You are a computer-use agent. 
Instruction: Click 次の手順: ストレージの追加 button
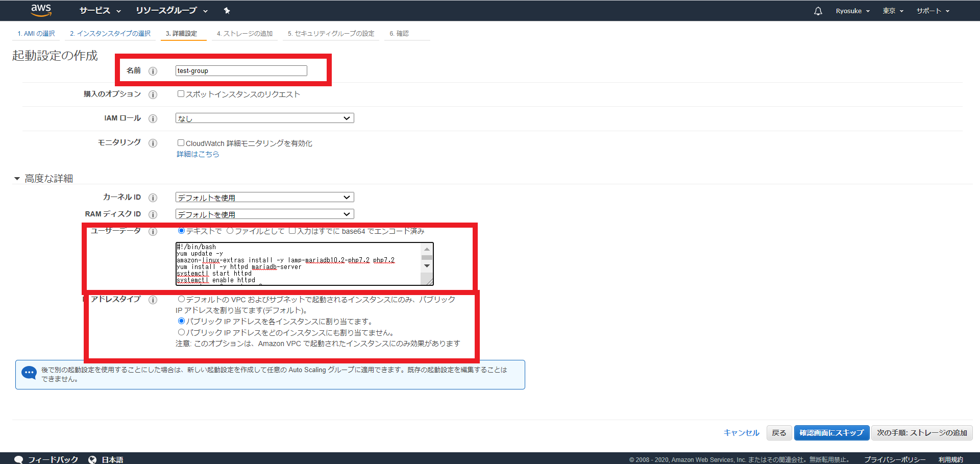point(922,433)
